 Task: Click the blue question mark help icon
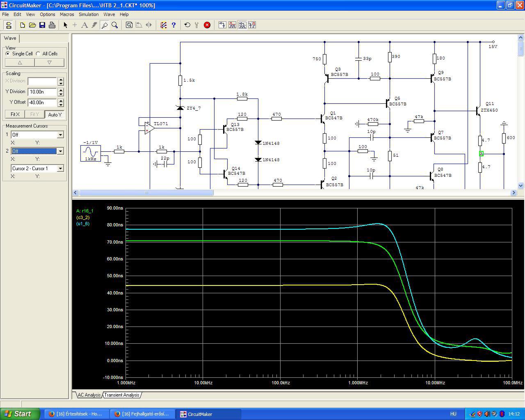click(173, 25)
